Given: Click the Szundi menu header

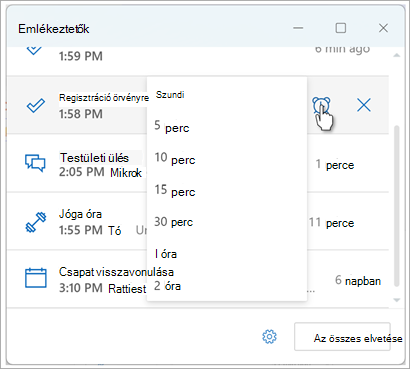Looking at the screenshot, I should point(170,95).
